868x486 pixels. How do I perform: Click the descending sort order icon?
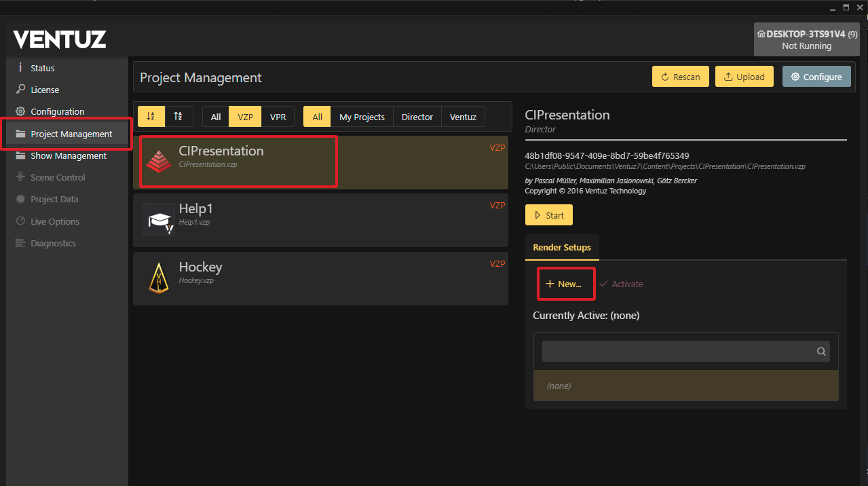click(x=178, y=116)
